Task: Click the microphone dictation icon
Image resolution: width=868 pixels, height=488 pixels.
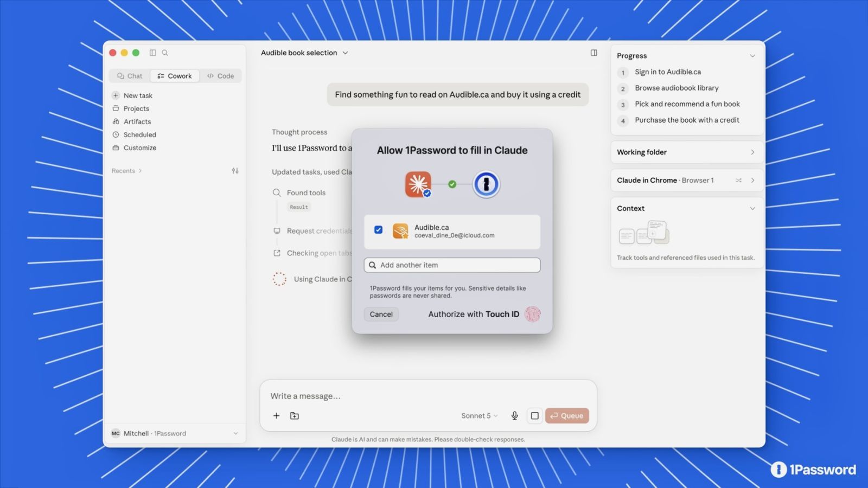Action: pyautogui.click(x=514, y=416)
